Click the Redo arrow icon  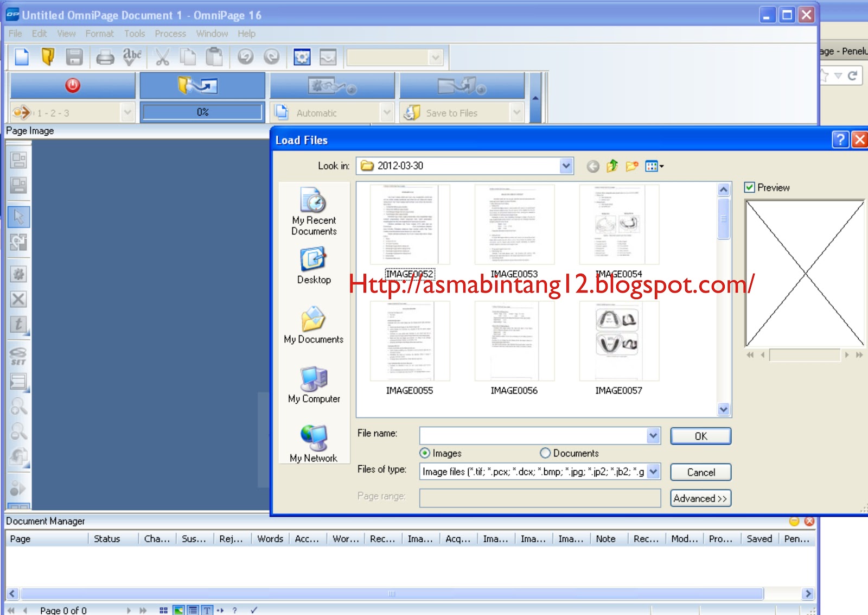[x=271, y=56]
